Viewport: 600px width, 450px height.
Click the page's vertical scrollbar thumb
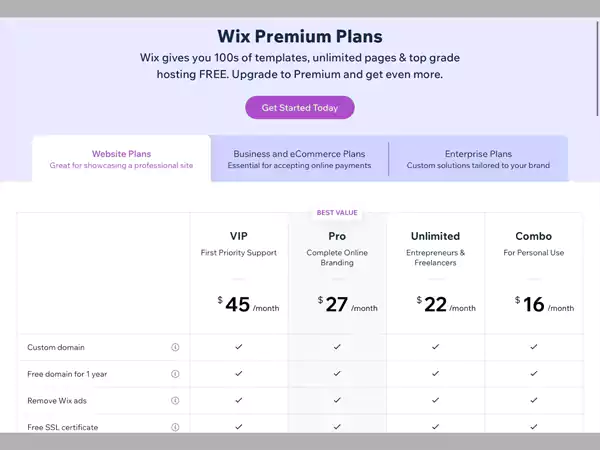[x=597, y=68]
